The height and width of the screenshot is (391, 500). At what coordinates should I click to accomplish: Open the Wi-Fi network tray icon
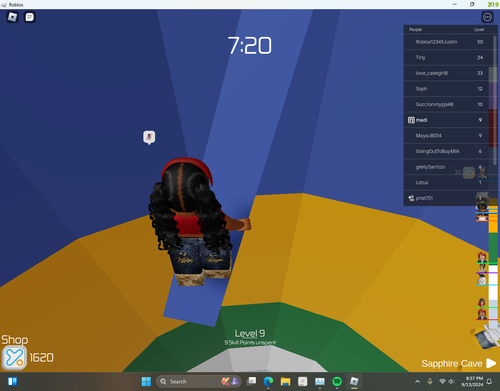pyautogui.click(x=442, y=381)
